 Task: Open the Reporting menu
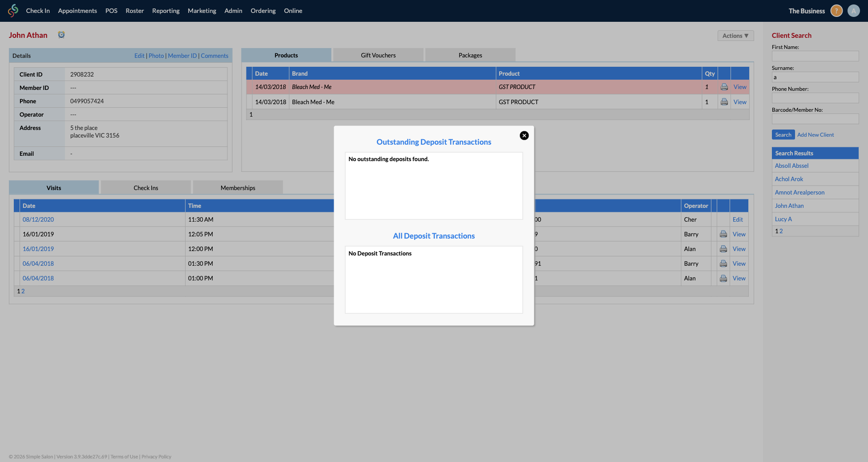coord(166,10)
